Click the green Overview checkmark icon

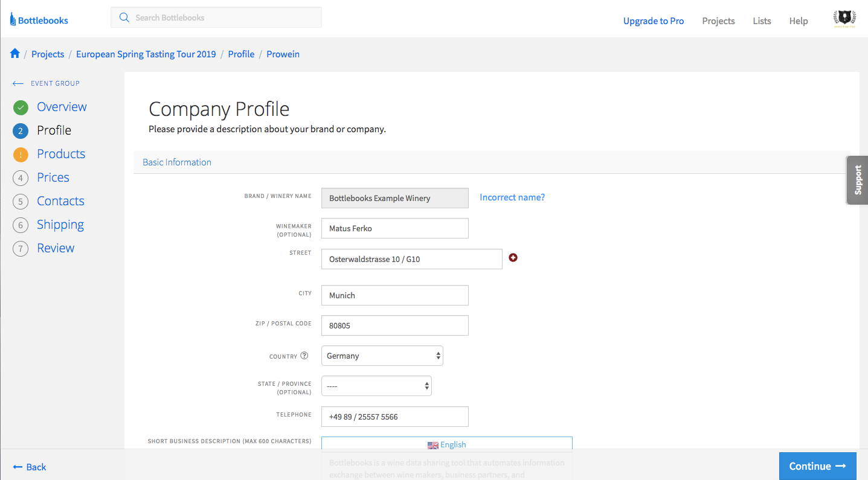point(21,107)
